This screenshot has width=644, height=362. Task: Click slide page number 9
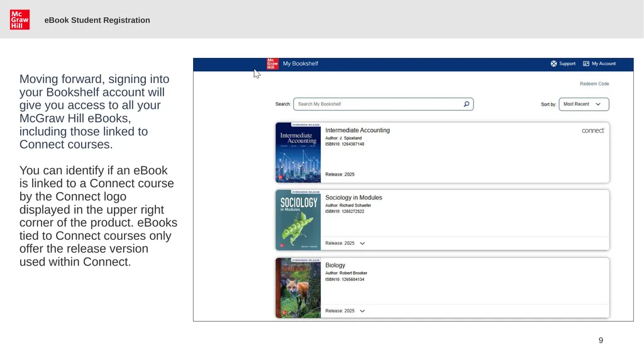(x=601, y=341)
